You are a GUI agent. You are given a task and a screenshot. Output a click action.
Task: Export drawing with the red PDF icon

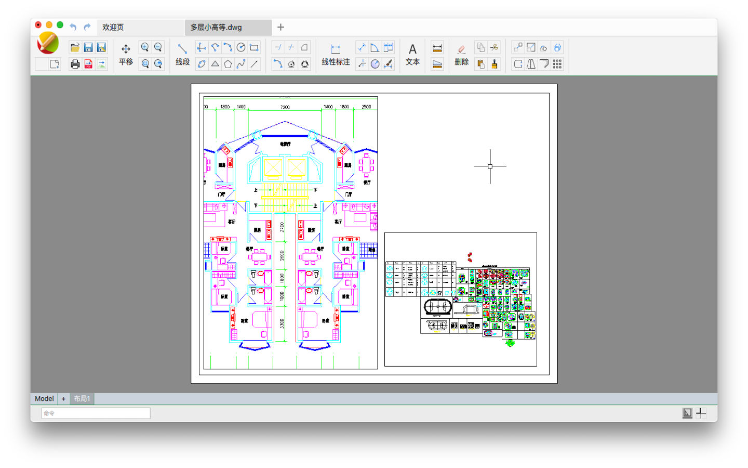pyautogui.click(x=88, y=64)
